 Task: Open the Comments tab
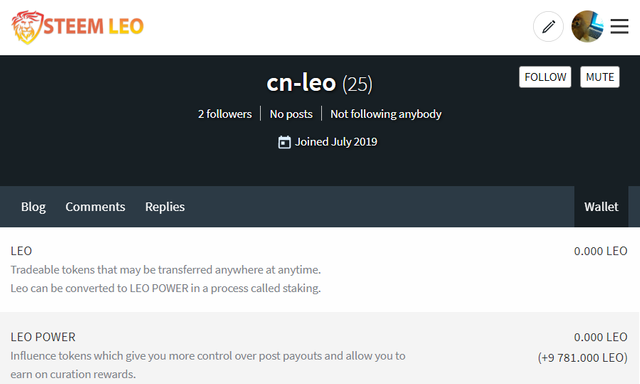[95, 206]
